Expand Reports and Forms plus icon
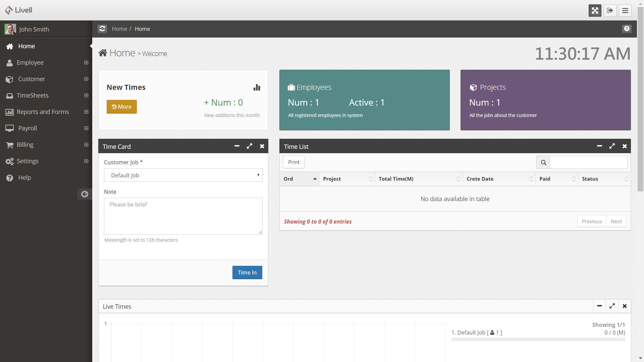Screen dimensions: 644x362 point(86,112)
